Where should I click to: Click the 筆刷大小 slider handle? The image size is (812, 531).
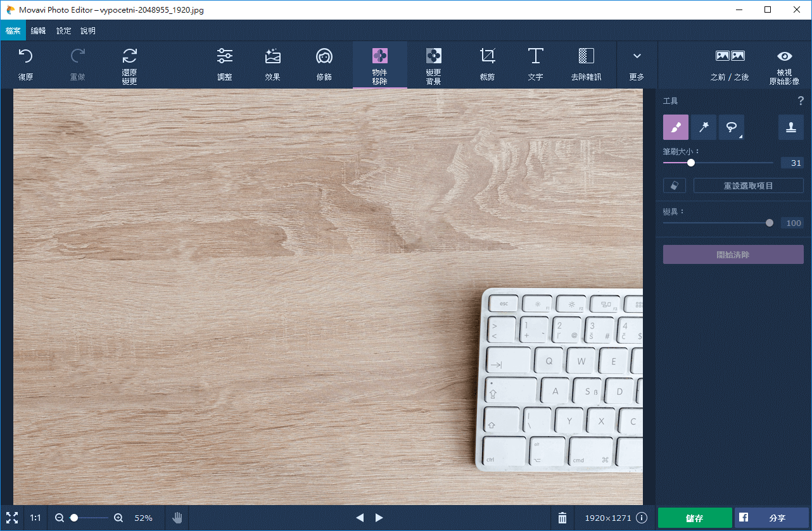click(x=691, y=163)
